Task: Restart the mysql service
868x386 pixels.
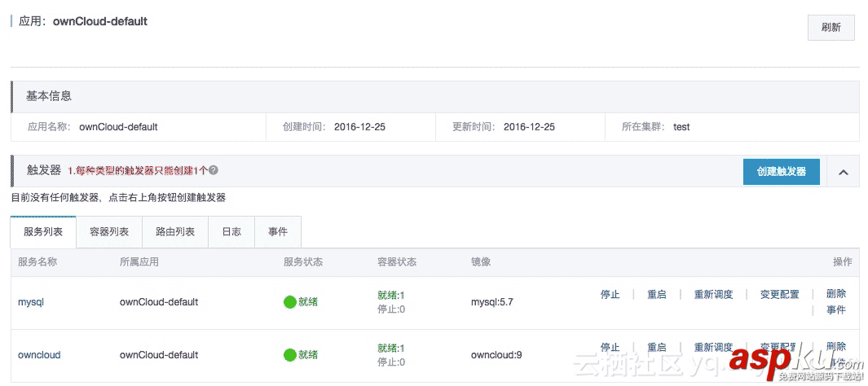Action: 657,295
